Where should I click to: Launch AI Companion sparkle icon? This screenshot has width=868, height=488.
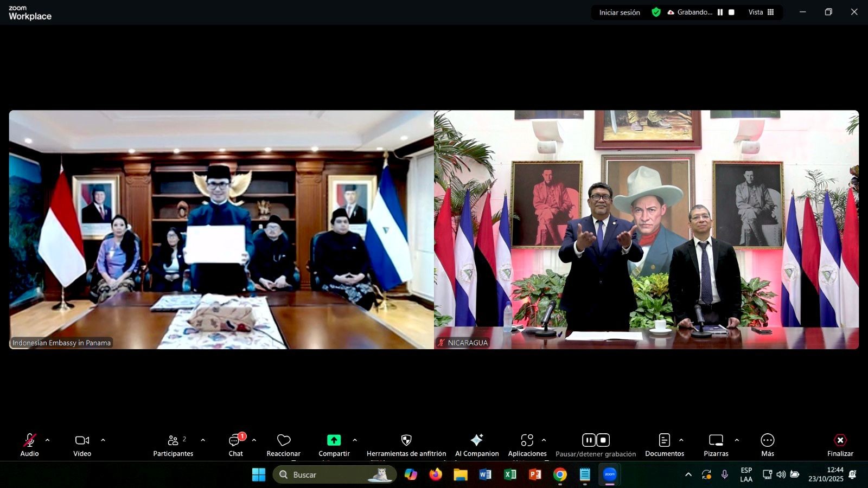[x=476, y=440]
